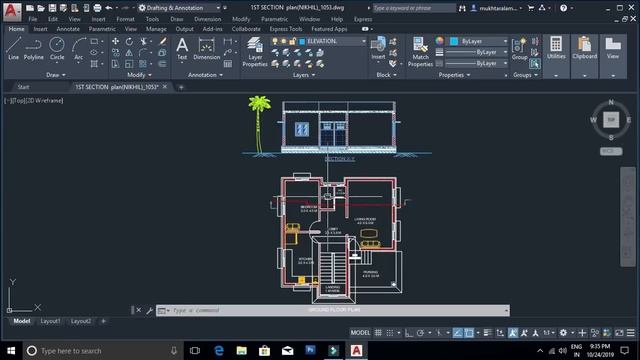The width and height of the screenshot is (640, 360).
Task: Expand the Block panel
Action: 386,75
